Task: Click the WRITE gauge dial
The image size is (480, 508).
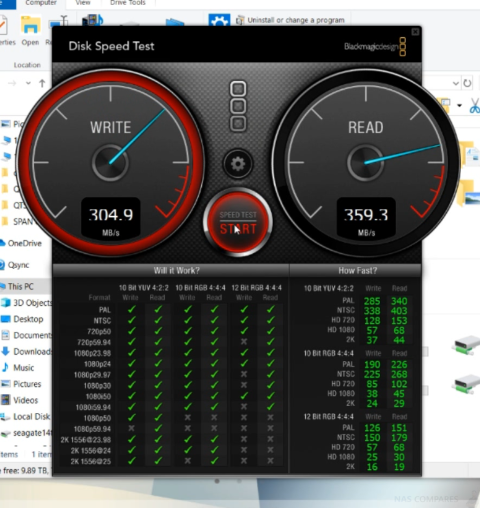Action: [110, 163]
